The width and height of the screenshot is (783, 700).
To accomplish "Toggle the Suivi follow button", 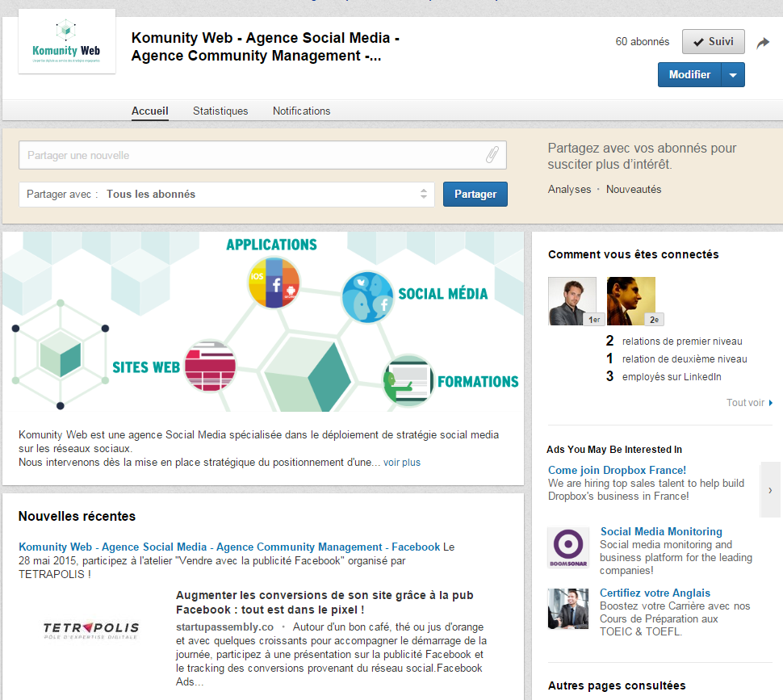I will [713, 41].
